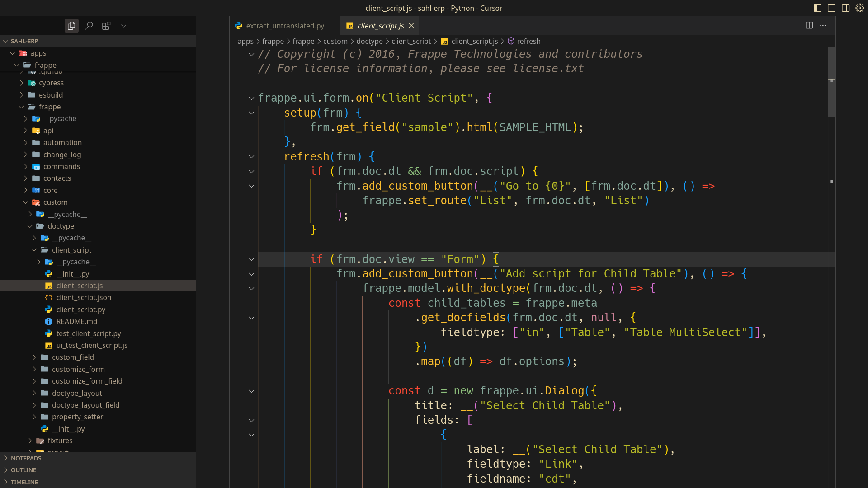Fold the refresh(frm) code block
Viewport: 868px width, 488px height.
click(x=251, y=157)
